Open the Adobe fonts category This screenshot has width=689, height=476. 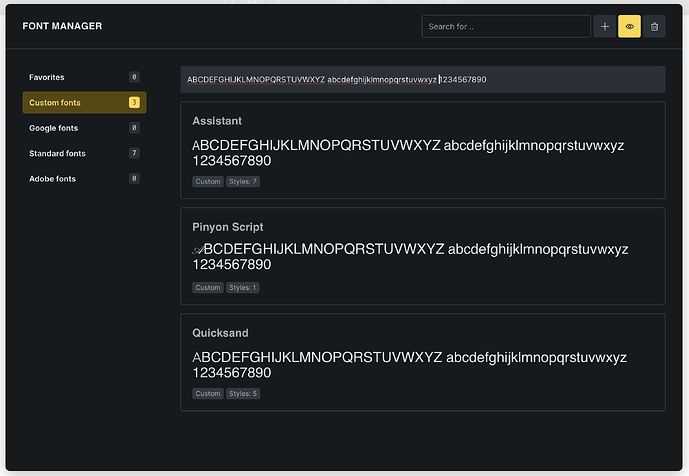(84, 179)
